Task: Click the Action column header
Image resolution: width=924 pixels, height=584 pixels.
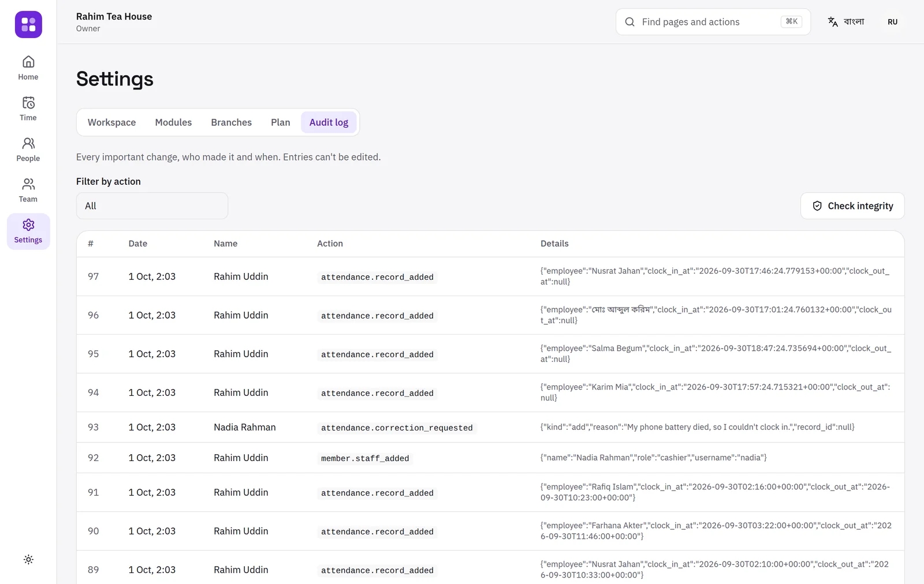Action: tap(330, 244)
